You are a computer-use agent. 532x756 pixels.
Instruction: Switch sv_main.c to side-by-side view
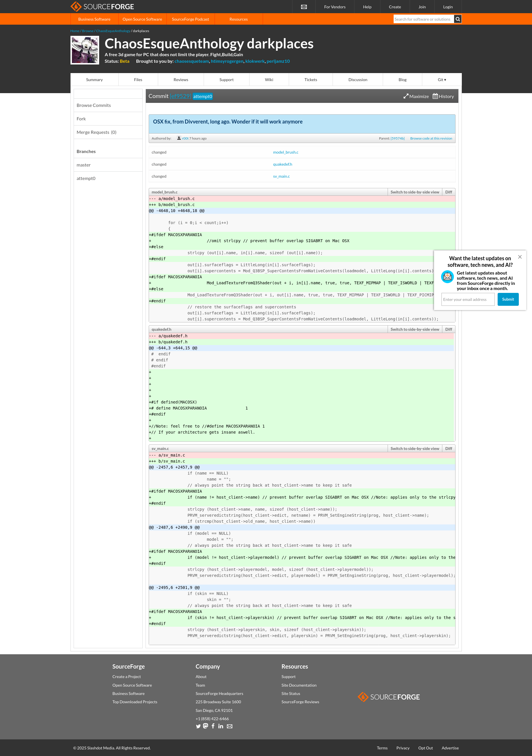(x=415, y=448)
